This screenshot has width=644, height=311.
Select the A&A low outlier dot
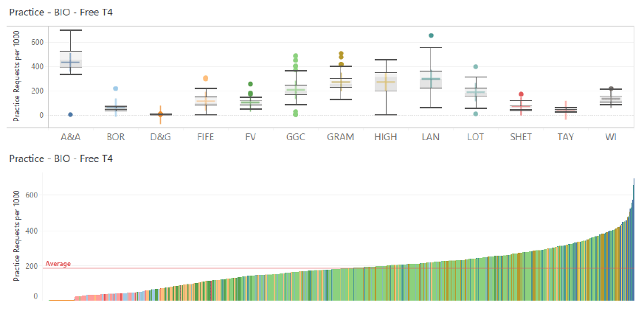[x=71, y=115]
